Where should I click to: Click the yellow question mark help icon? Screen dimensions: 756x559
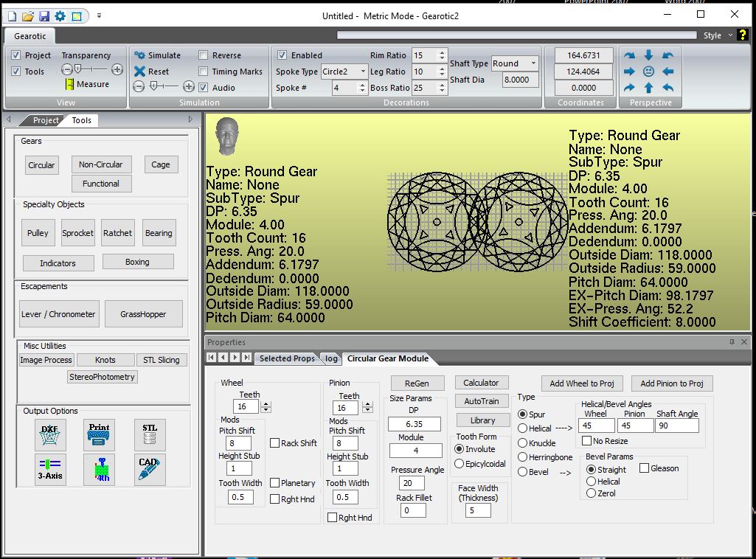coord(743,35)
